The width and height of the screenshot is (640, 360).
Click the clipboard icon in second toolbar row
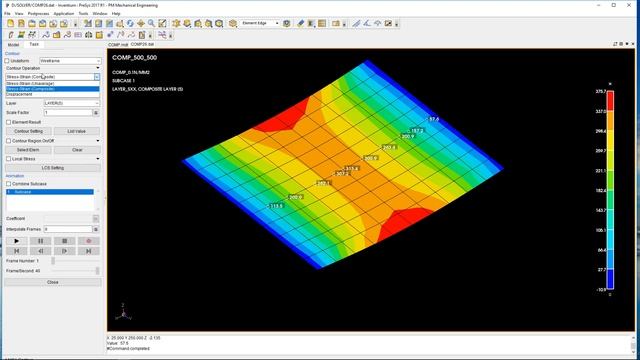coord(142,35)
